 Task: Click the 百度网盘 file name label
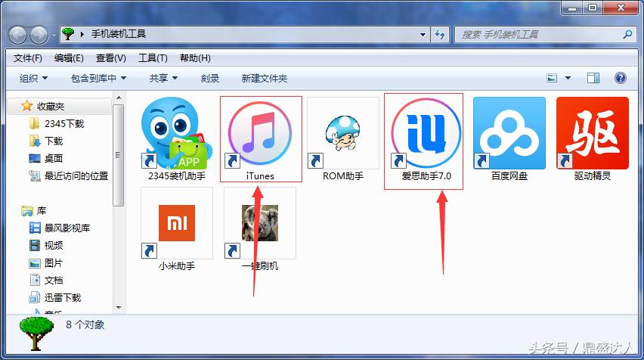click(509, 176)
